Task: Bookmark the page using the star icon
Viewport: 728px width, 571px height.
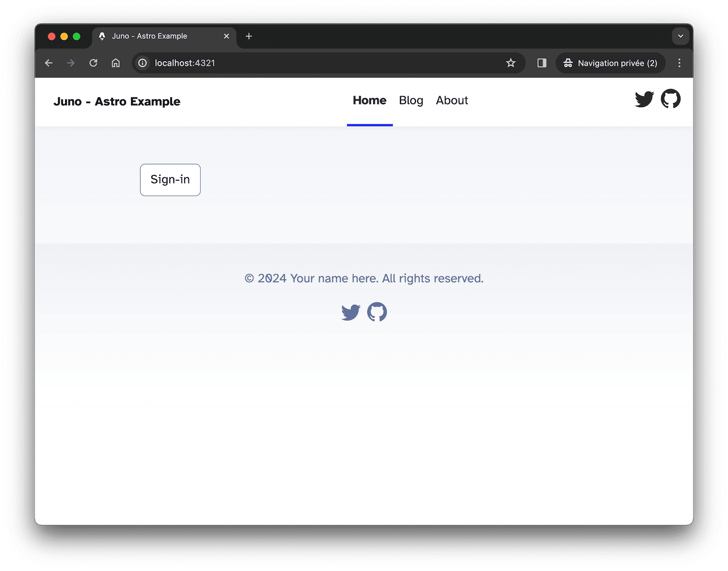Action: coord(511,63)
